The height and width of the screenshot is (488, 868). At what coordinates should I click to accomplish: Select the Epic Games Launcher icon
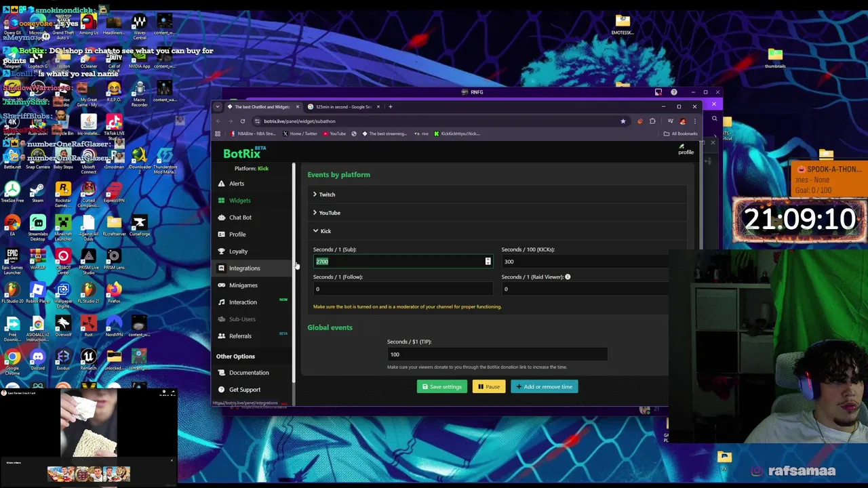tap(12, 261)
